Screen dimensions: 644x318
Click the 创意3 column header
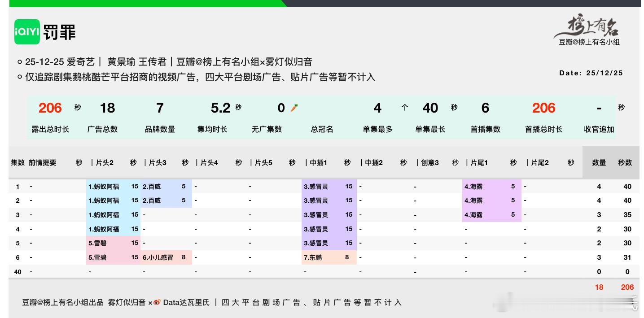pos(429,163)
